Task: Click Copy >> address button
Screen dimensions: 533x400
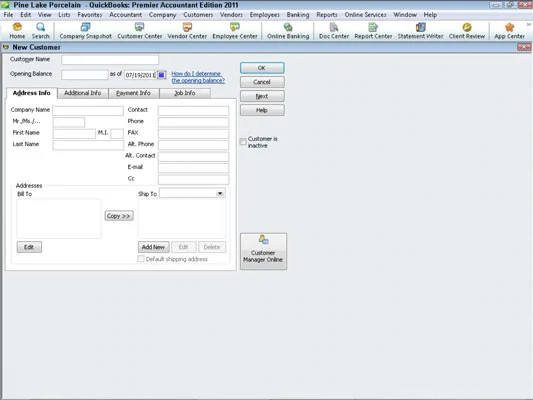Action: click(119, 216)
